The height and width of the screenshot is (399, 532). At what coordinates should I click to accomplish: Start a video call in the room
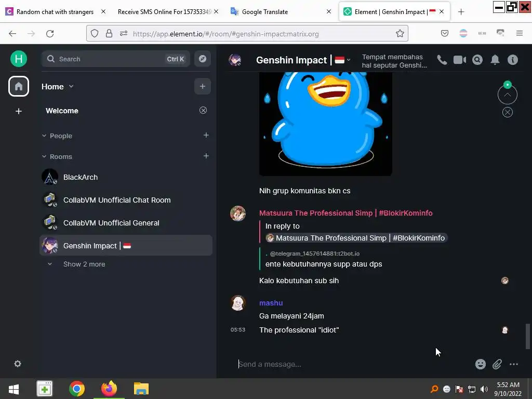tap(460, 60)
